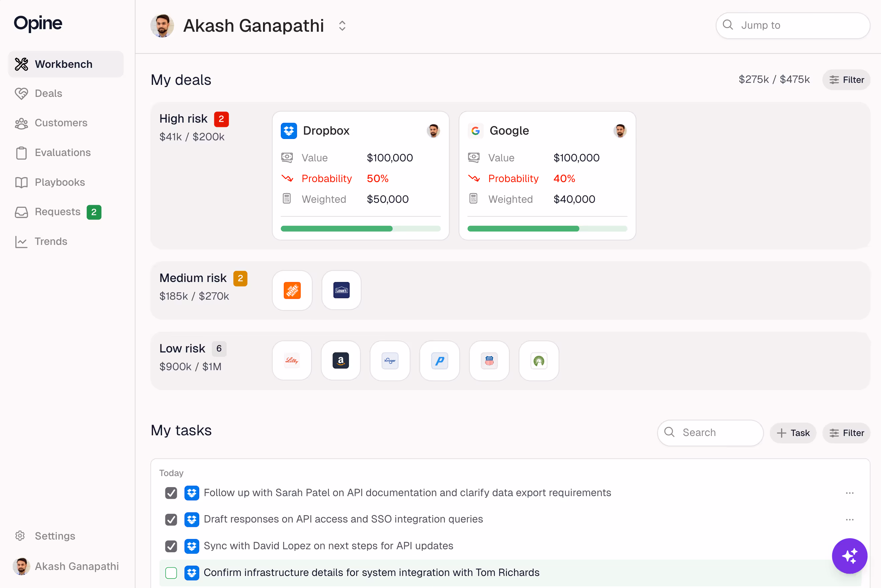Open Settings in the sidebar
Viewport: 881px width, 588px height.
55,536
